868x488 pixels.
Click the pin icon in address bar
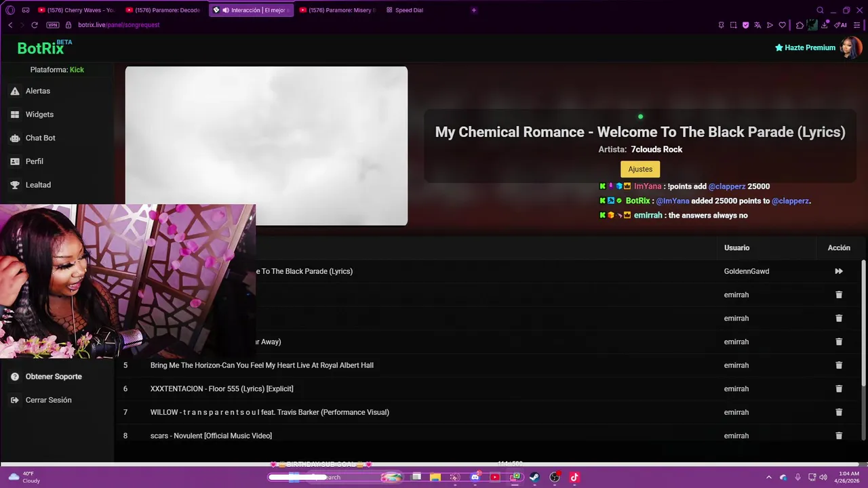[721, 25]
